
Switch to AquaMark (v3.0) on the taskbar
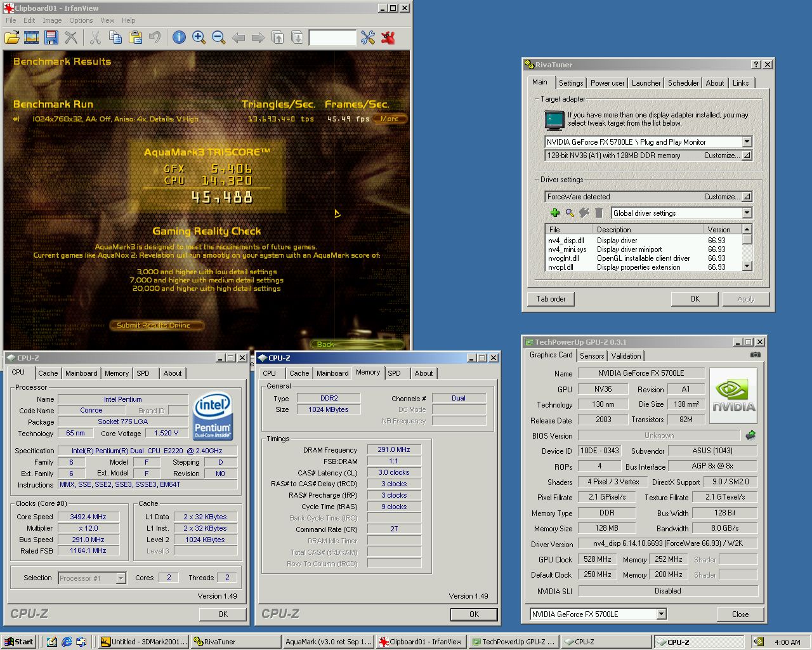329,642
